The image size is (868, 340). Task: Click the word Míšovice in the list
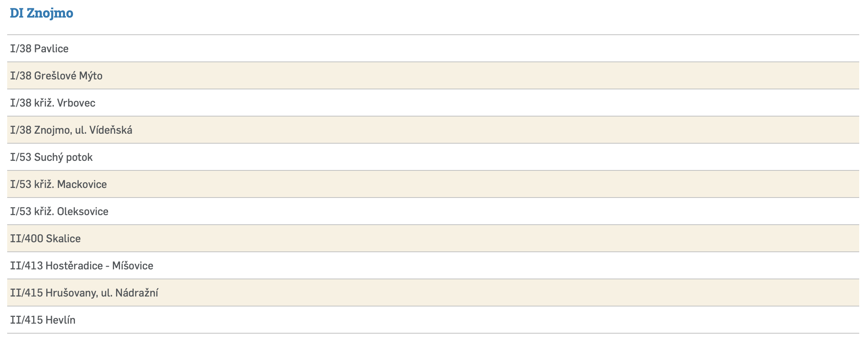132,266
